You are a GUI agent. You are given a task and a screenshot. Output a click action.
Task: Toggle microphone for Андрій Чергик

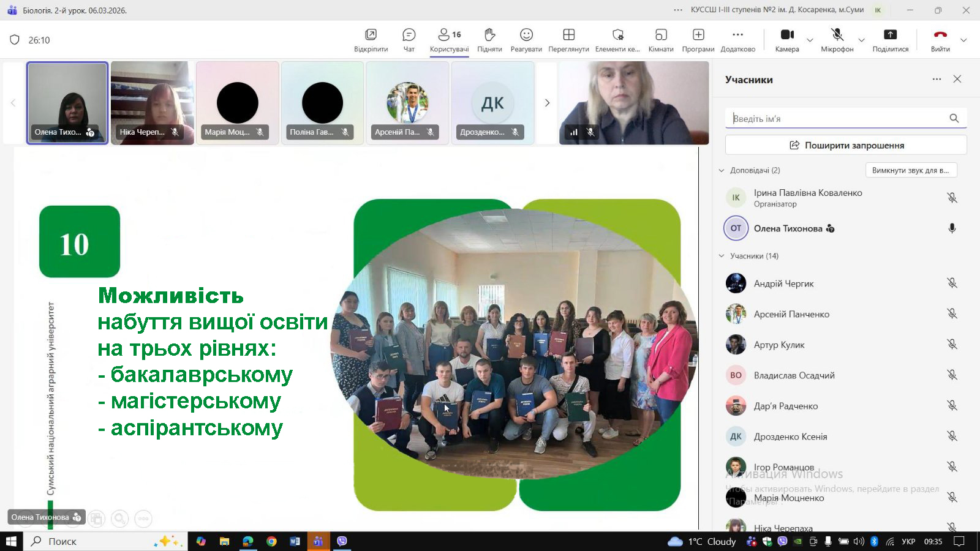(952, 283)
